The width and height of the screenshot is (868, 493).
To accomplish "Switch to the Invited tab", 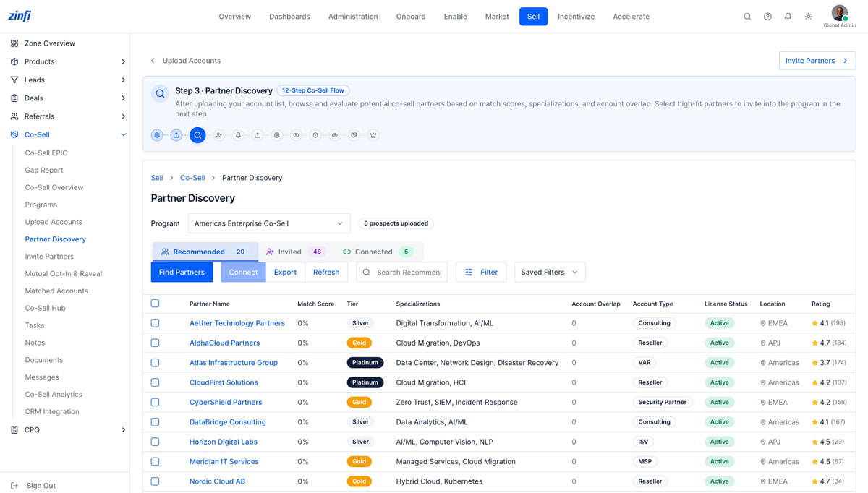I will coord(295,252).
